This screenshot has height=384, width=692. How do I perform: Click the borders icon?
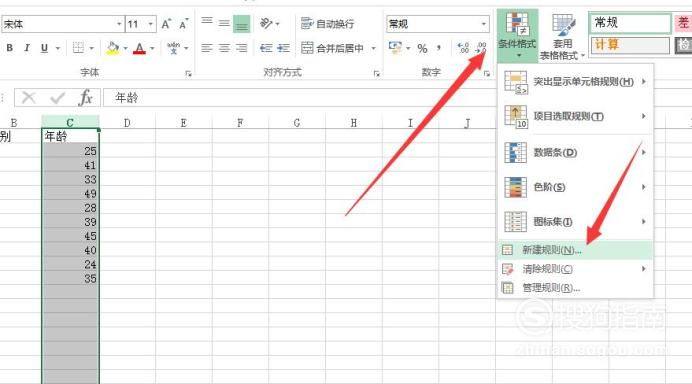coord(78,48)
